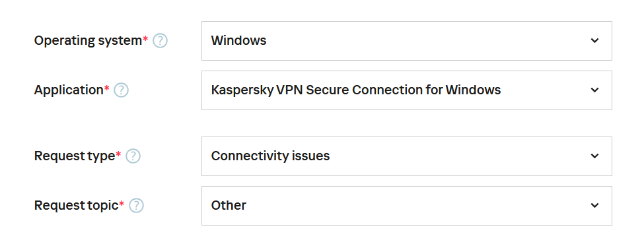Expand the Application combo box

(407, 90)
